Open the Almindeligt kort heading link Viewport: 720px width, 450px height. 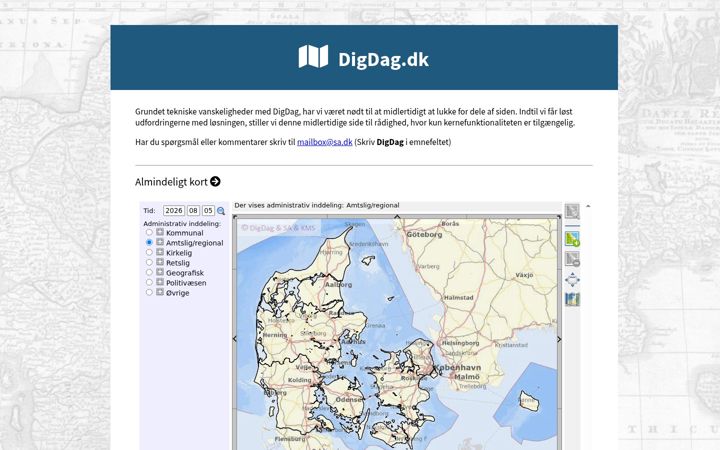[171, 182]
